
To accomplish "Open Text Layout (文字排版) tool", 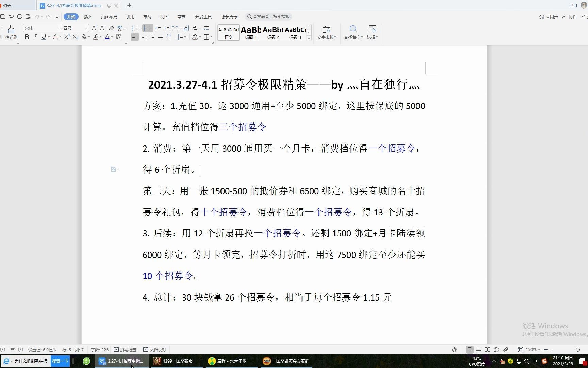I will [x=326, y=32].
